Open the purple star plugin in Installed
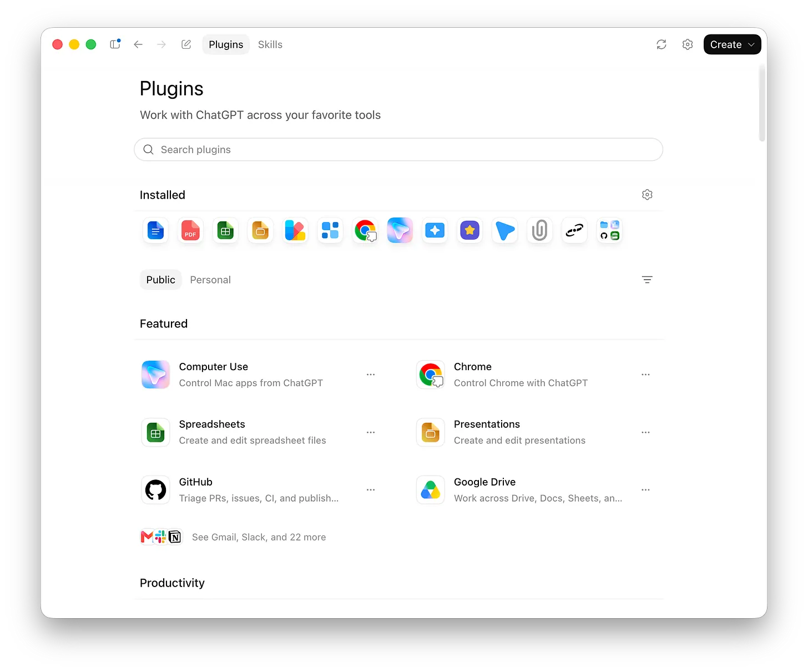This screenshot has height=672, width=808. point(470,230)
